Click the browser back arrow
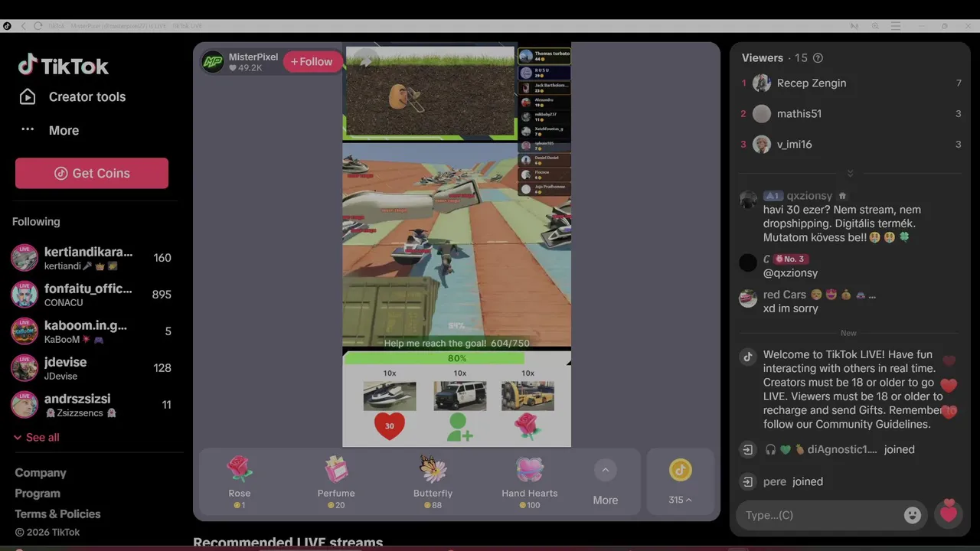This screenshot has width=980, height=551. (24, 26)
